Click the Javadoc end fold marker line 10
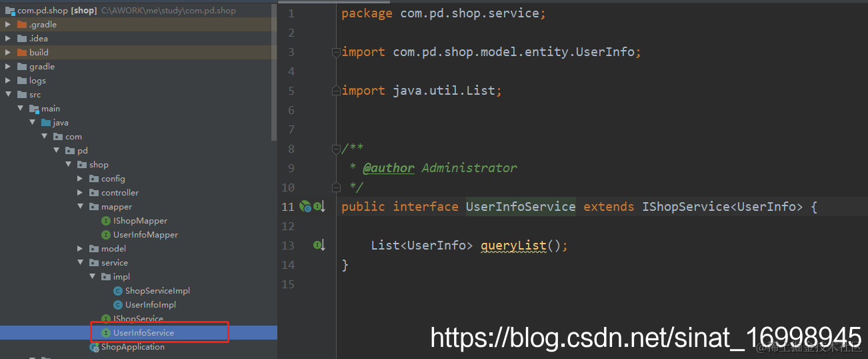868x359 pixels. tap(336, 188)
